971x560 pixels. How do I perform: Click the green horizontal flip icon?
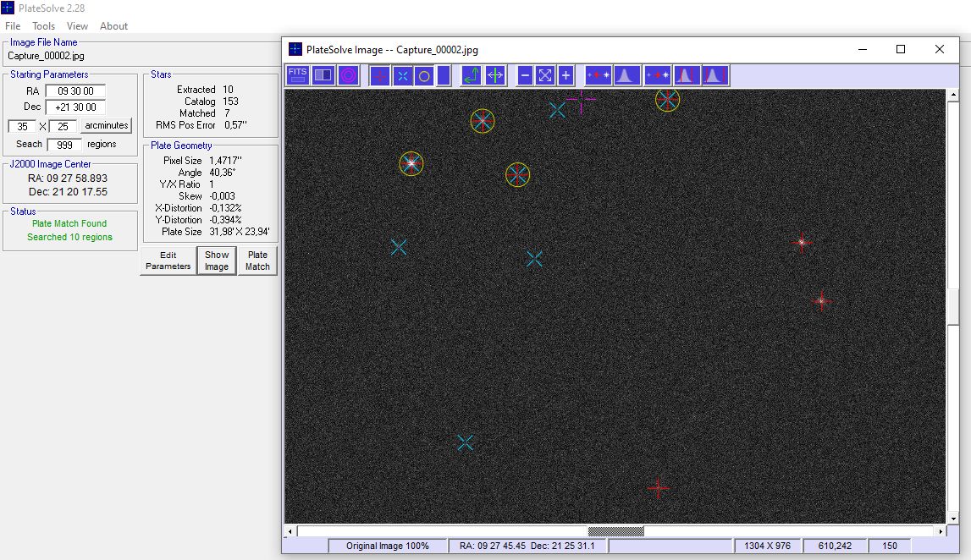click(494, 75)
